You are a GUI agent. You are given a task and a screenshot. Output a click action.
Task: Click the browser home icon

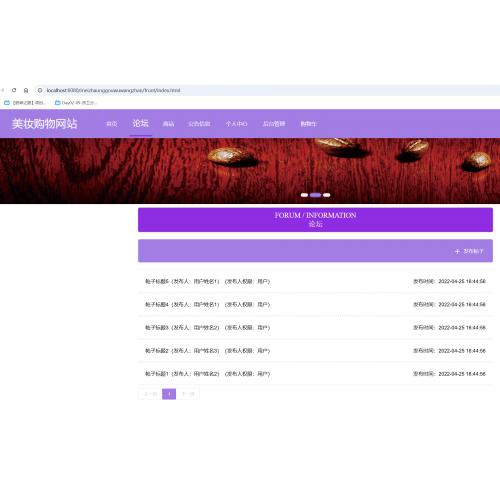tap(26, 90)
